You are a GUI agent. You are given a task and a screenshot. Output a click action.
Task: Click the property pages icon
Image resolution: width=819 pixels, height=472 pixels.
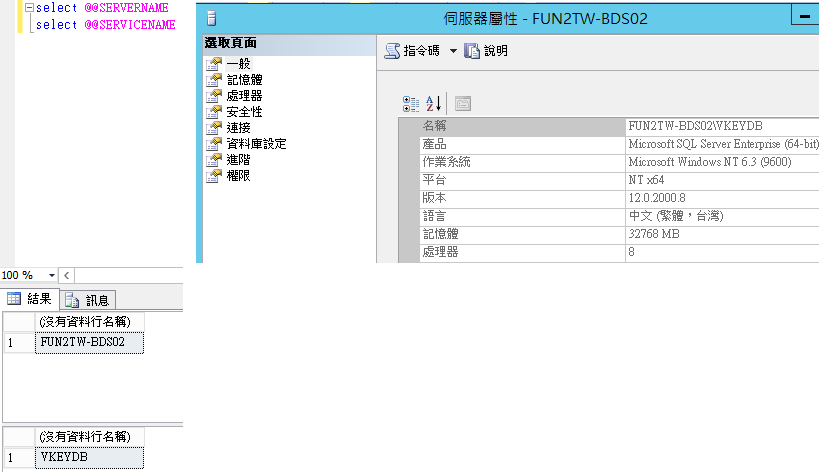pyautogui.click(x=463, y=104)
